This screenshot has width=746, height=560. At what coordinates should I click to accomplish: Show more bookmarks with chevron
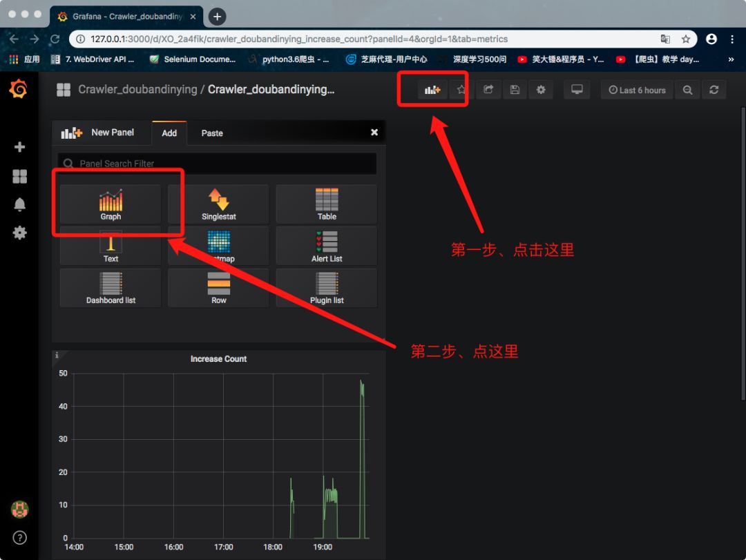click(731, 59)
